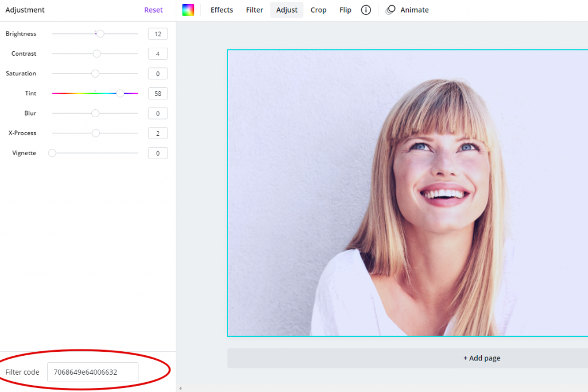Select the woman photo on canvas
Viewport: 588px width, 392px height.
(408, 193)
